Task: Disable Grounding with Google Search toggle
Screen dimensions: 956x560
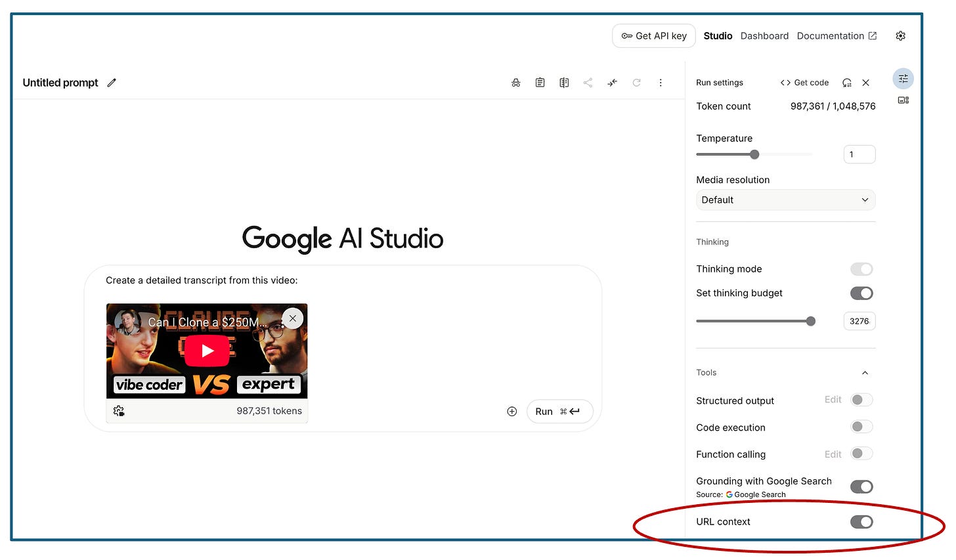Action: pyautogui.click(x=861, y=486)
